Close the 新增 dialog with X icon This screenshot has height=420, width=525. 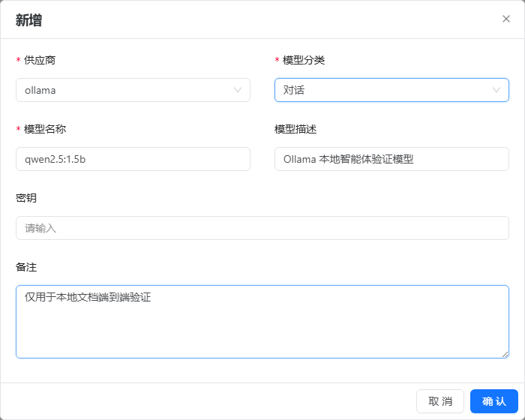(x=506, y=19)
